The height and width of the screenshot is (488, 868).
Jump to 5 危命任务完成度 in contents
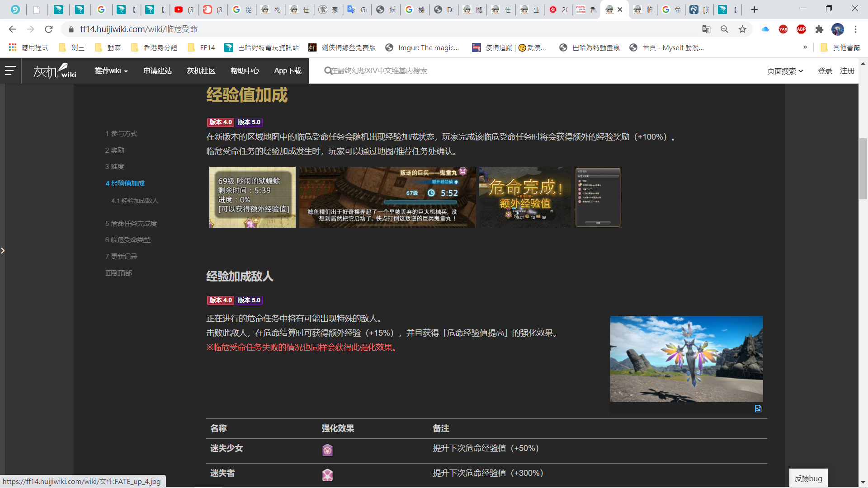(x=131, y=224)
